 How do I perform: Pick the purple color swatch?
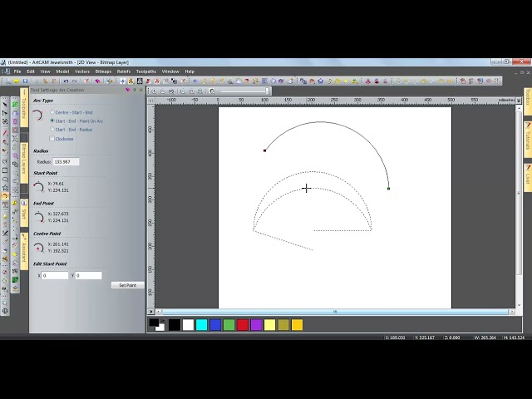click(256, 325)
